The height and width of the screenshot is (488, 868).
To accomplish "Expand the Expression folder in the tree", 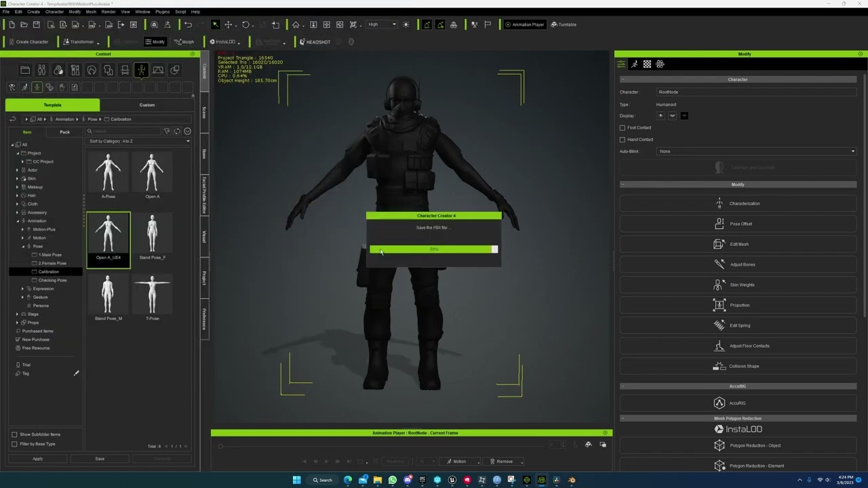I will [22, 289].
